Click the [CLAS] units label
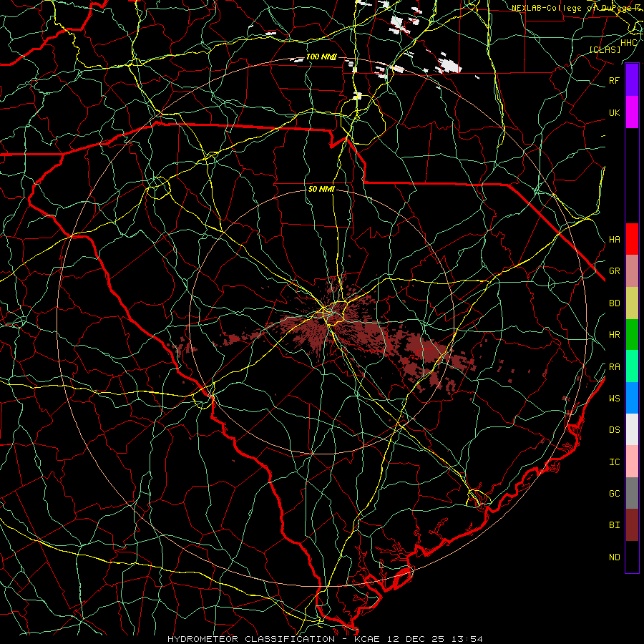Screen dimensions: 644x644 pyautogui.click(x=605, y=50)
